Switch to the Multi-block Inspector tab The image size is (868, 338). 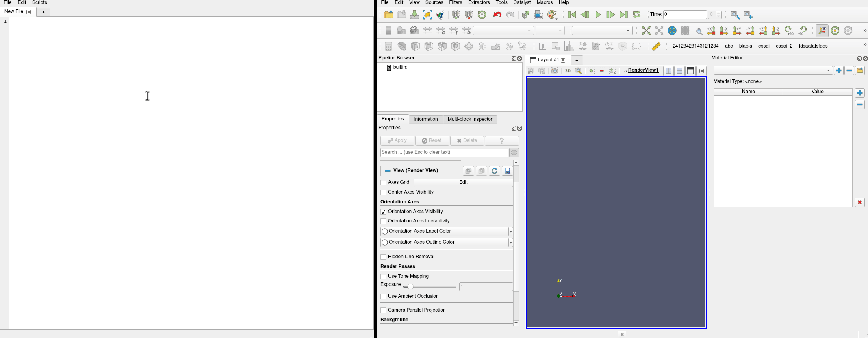click(x=470, y=120)
